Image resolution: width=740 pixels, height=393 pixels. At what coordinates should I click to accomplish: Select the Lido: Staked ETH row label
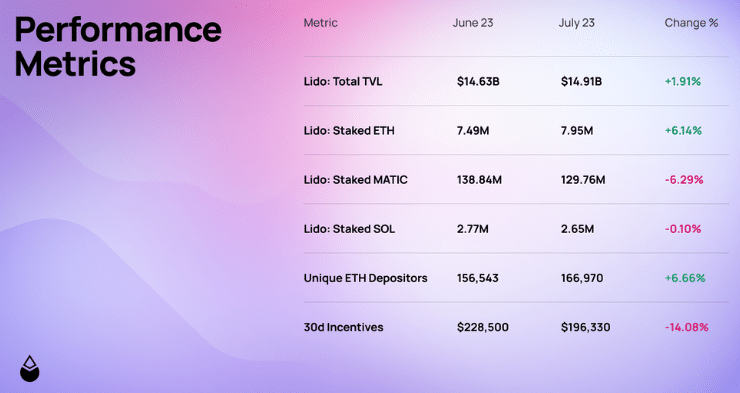[x=349, y=131]
